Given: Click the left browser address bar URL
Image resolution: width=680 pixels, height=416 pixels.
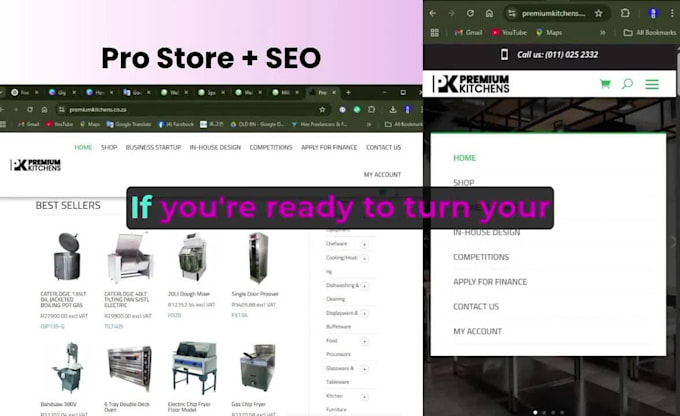Looking at the screenshot, I should tap(98, 110).
